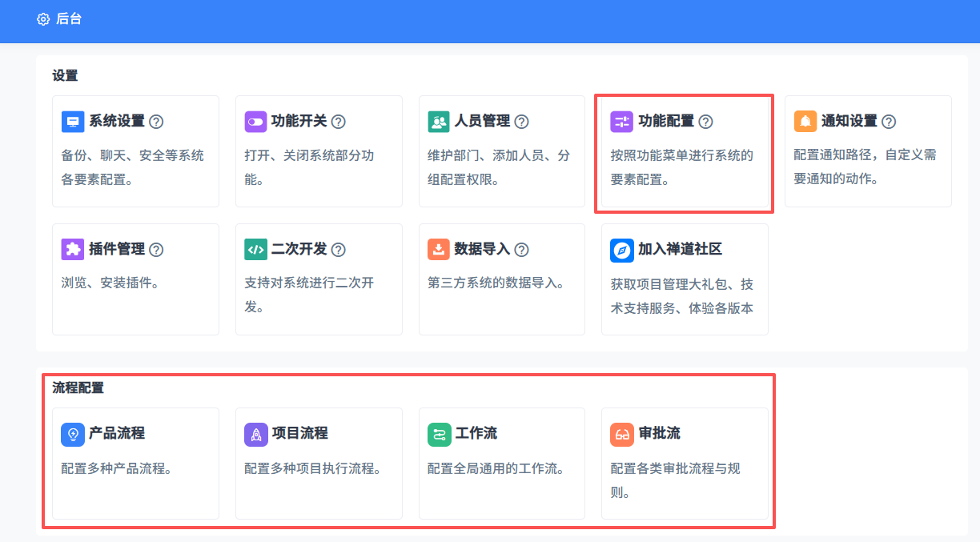Select the 数据导入 card description text
980x542 pixels.
[496, 283]
